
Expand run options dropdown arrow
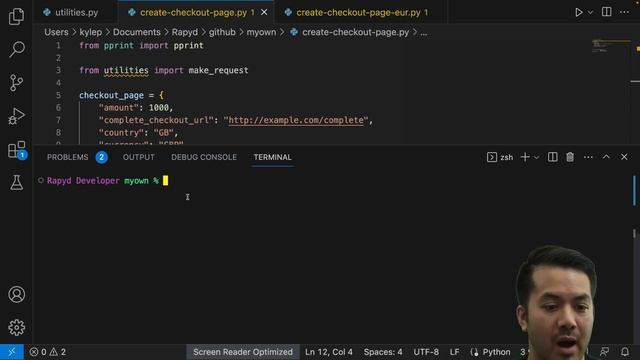click(x=590, y=12)
